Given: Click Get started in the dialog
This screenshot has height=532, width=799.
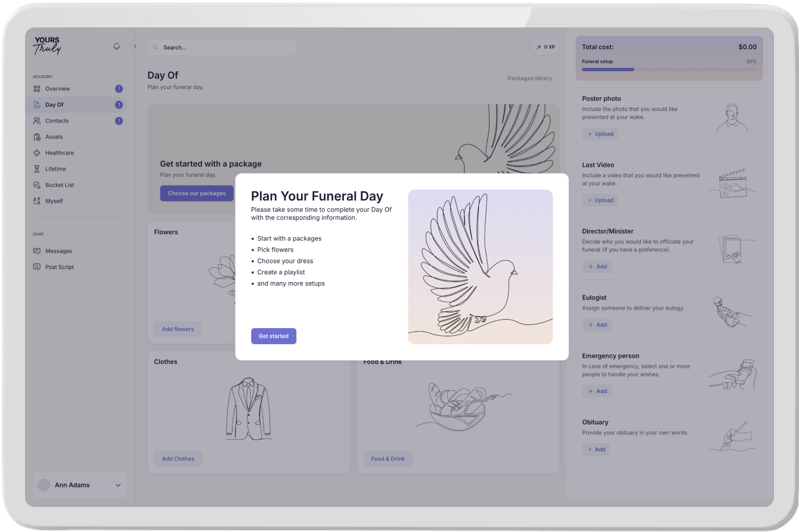Looking at the screenshot, I should point(274,336).
